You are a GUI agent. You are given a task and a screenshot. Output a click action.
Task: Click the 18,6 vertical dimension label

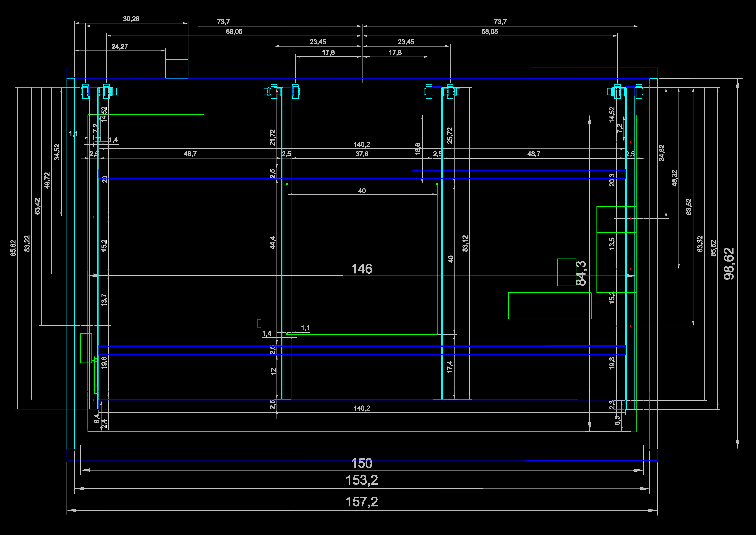click(418, 149)
